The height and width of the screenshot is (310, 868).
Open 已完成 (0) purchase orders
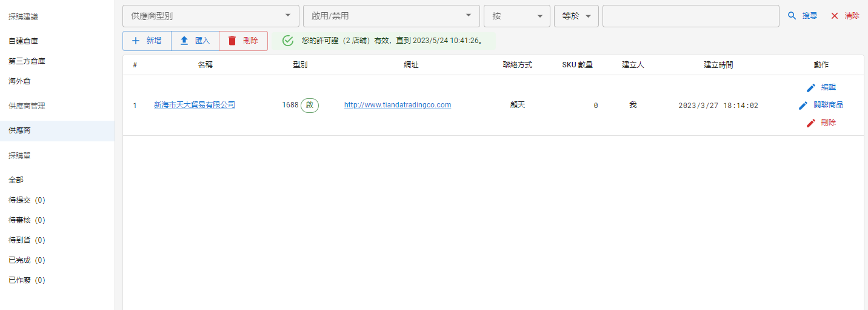(57, 260)
